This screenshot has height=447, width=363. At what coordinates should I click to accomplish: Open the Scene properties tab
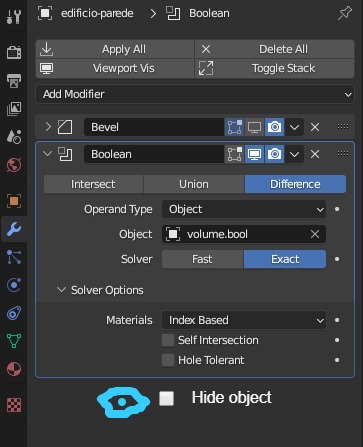tap(14, 137)
